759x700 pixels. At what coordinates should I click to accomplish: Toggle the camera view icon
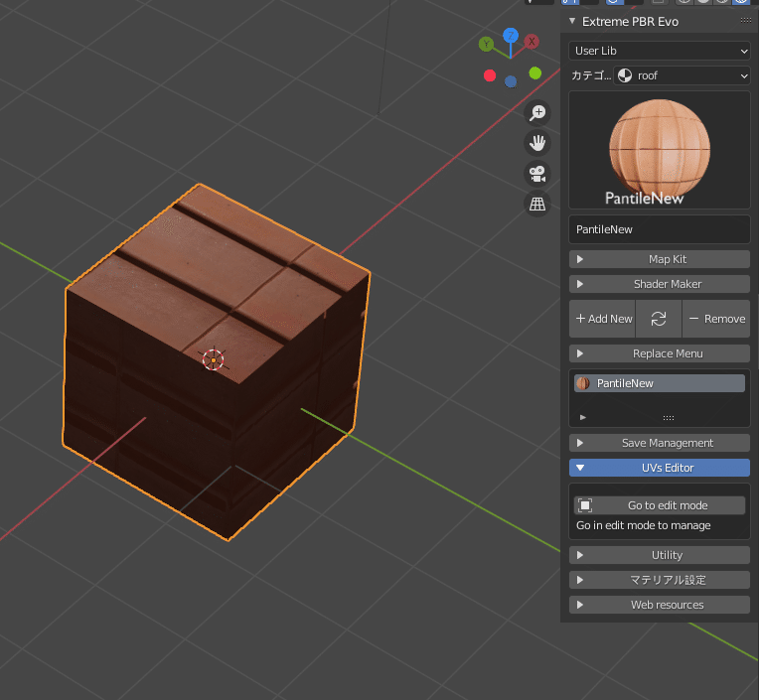537,174
